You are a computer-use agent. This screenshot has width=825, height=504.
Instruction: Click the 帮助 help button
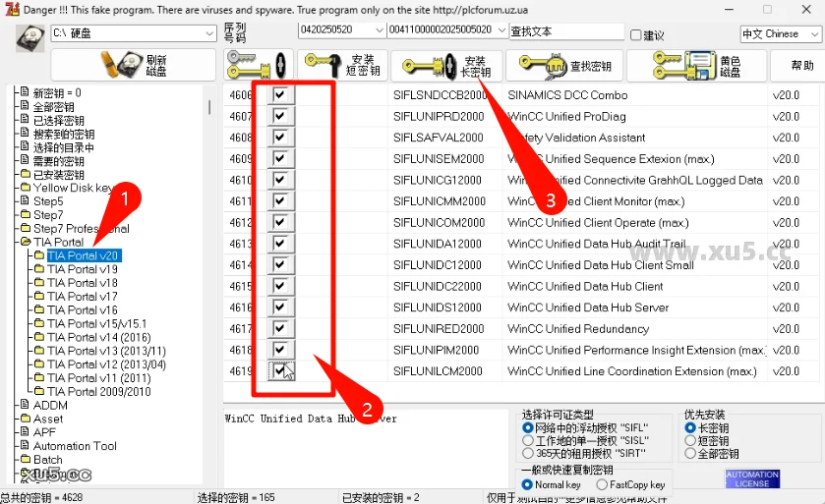coord(802,66)
